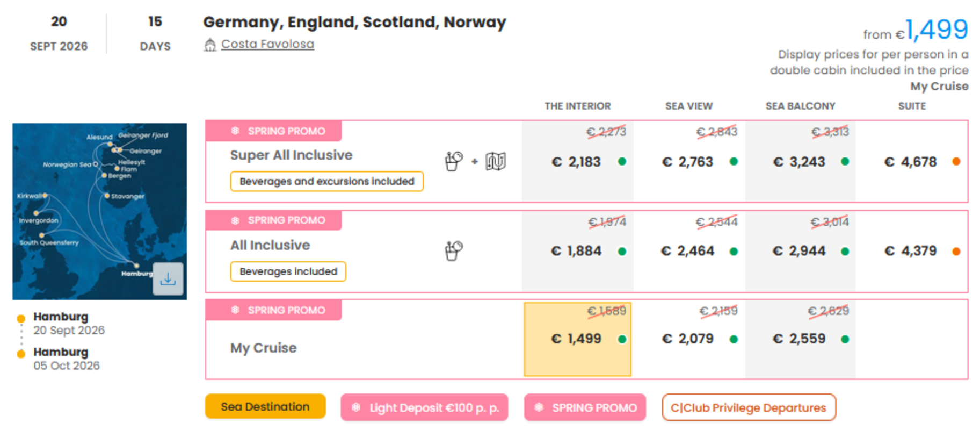Click the green availability dot beside € 1,499

tap(622, 339)
